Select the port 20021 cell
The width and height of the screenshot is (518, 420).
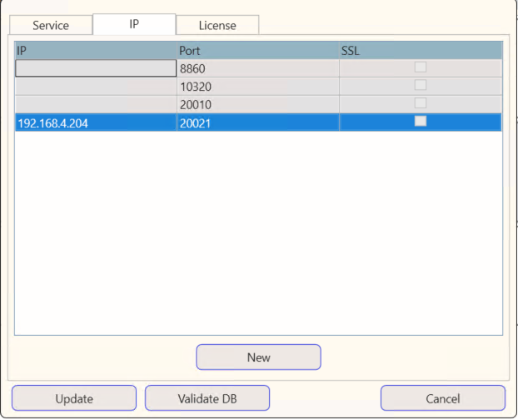pos(257,122)
